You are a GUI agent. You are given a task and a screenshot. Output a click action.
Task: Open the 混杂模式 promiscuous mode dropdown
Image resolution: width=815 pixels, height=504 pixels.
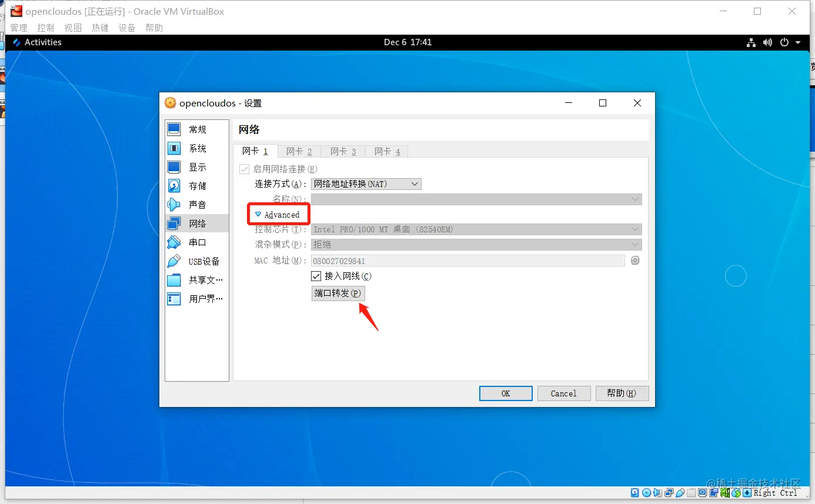tap(476, 245)
